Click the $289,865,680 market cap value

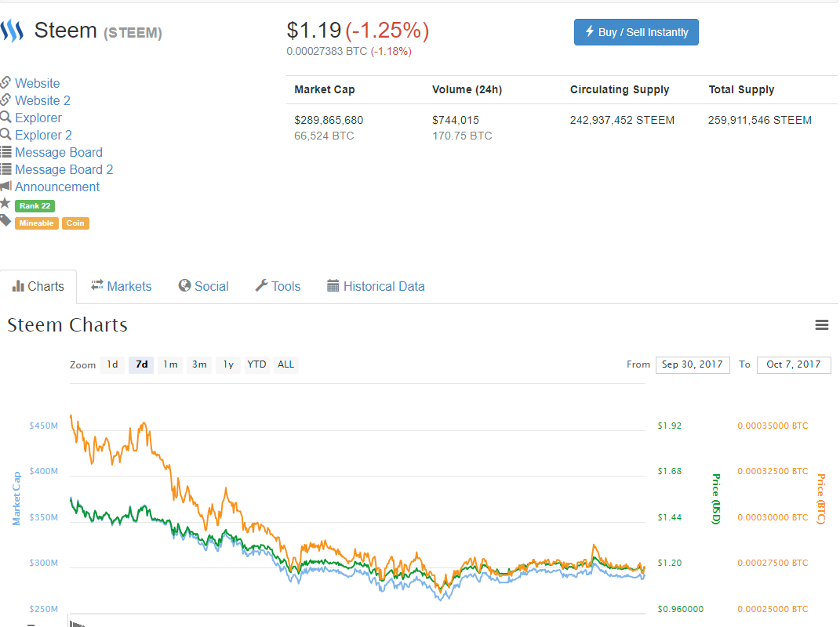click(329, 120)
